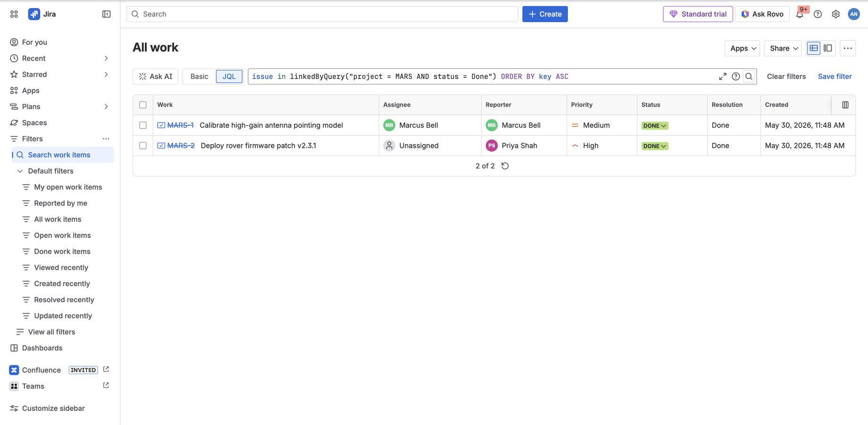Open Teams external link icon
Viewport: 868px width, 425px height.
point(106,385)
